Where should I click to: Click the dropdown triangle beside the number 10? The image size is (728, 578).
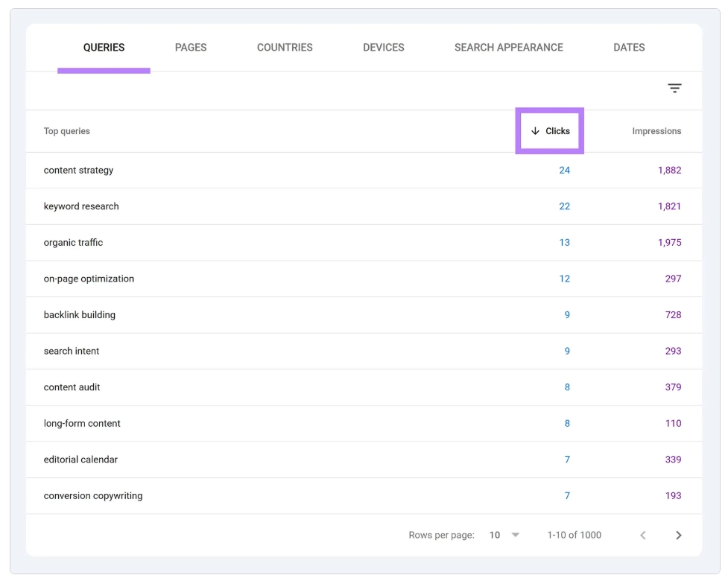point(515,535)
